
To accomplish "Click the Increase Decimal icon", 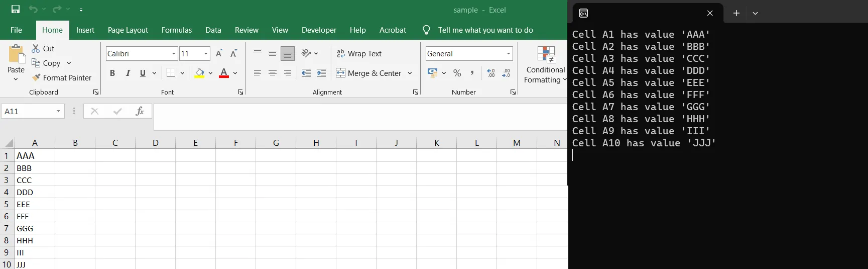I will pyautogui.click(x=491, y=73).
